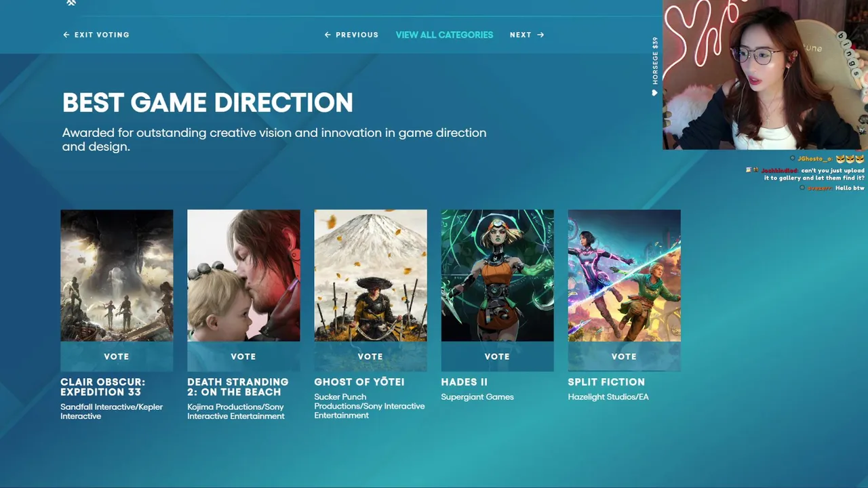
Task: Click the Hazelight Studios/EA text
Action: [x=608, y=397]
